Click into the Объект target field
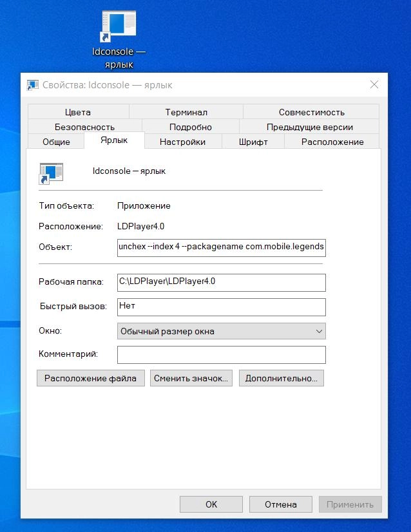Screen dimensions: 411x532 coord(221,247)
